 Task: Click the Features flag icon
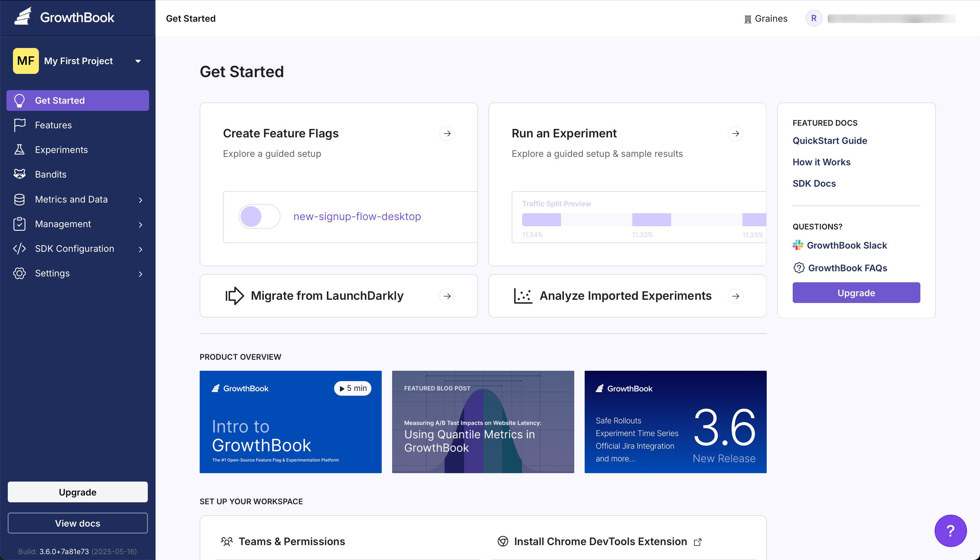pos(19,125)
